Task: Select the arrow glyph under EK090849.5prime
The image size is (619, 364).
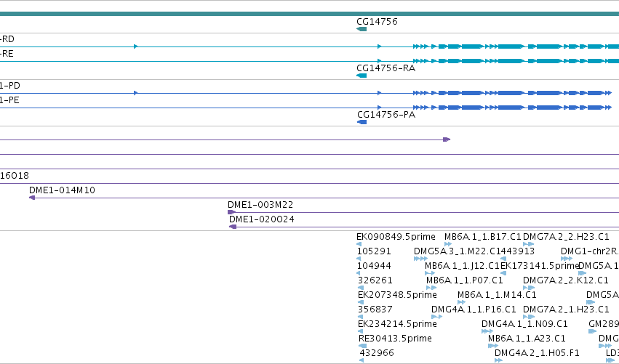Action: coord(359,244)
